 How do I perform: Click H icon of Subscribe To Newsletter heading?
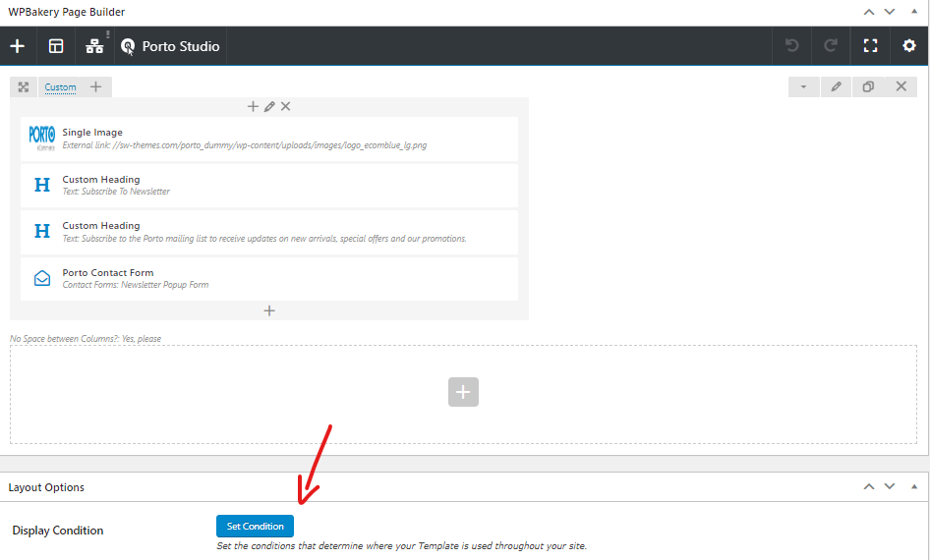pos(42,185)
